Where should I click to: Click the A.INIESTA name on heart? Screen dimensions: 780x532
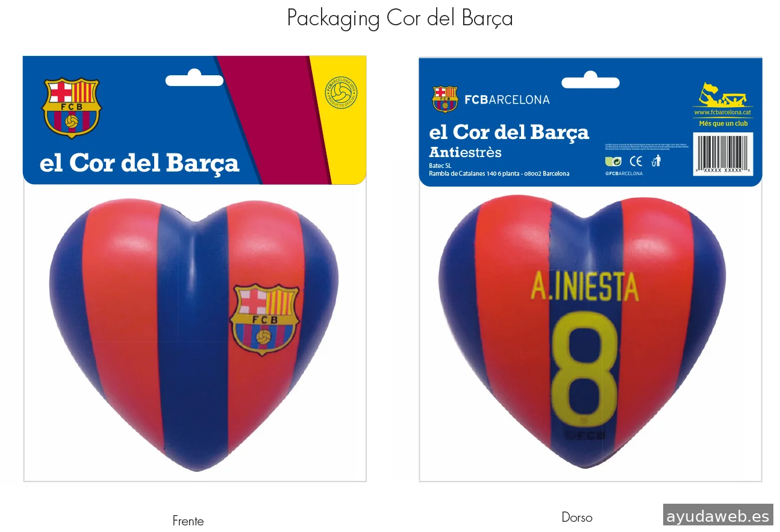(584, 287)
